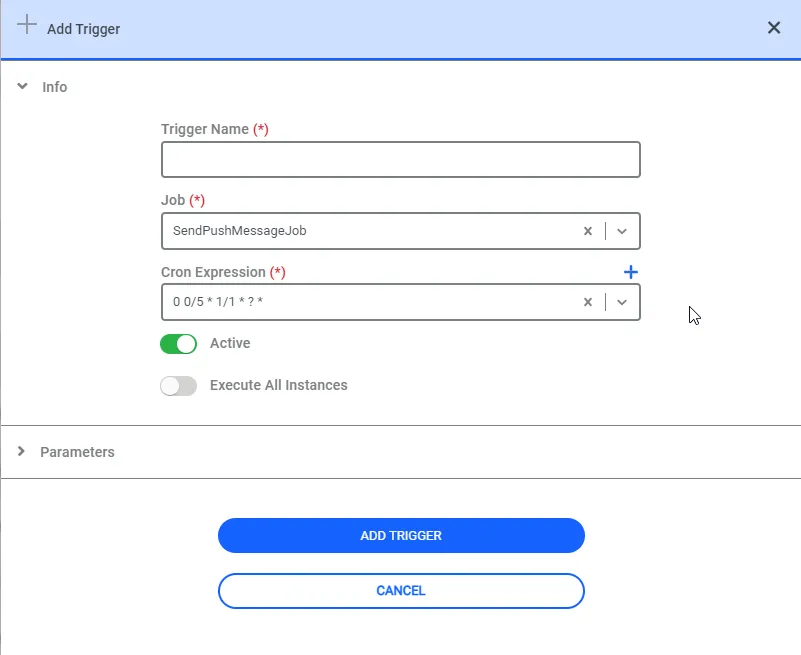
Task: Clear the Cron Expression value
Action: tap(587, 302)
